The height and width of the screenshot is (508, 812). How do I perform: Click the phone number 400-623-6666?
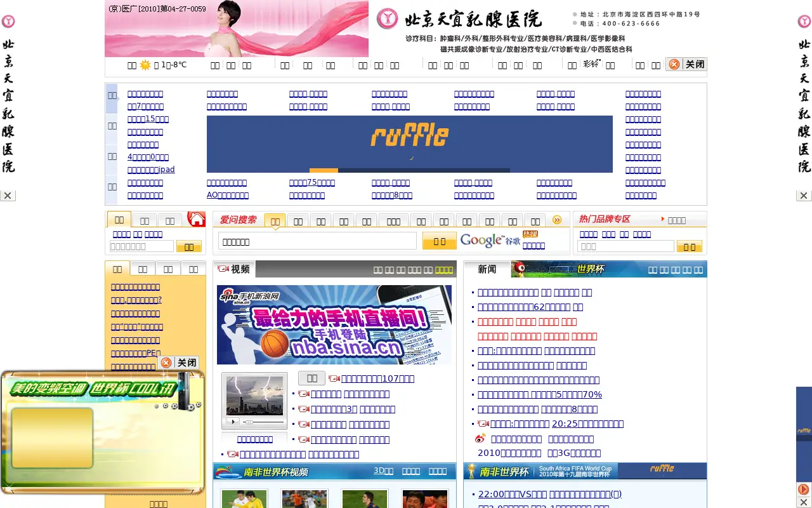point(631,23)
